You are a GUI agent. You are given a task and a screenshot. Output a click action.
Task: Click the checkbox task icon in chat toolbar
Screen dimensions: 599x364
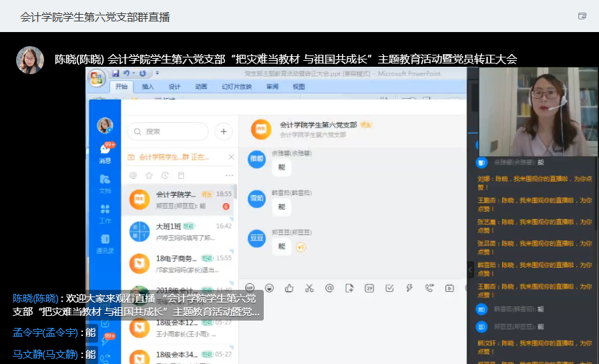coord(389,288)
